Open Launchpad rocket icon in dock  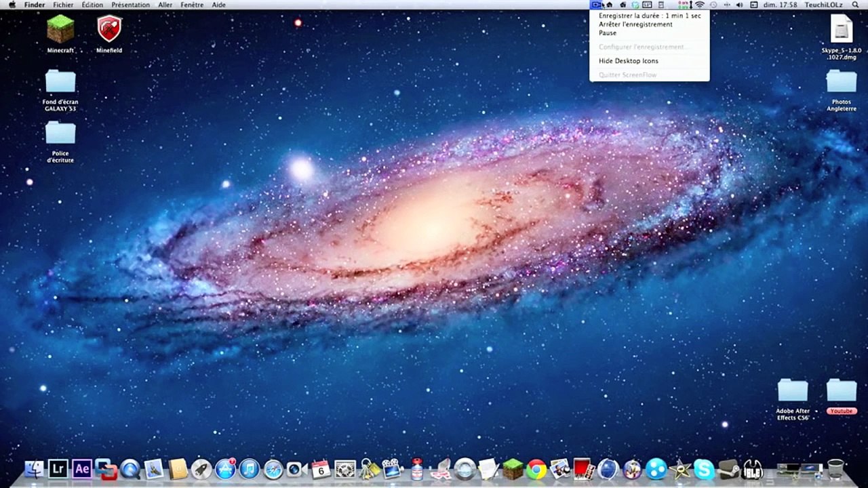pyautogui.click(x=201, y=468)
